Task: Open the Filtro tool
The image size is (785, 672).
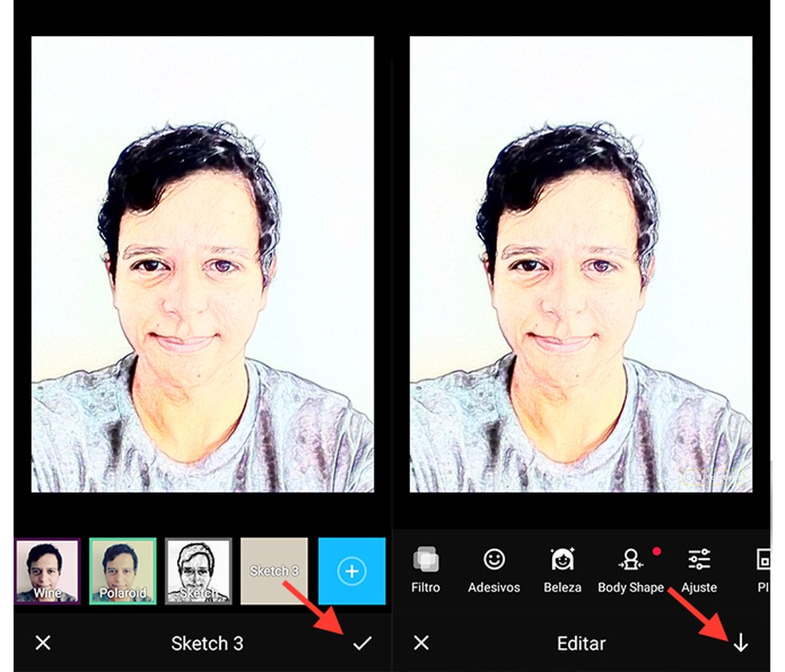Action: (425, 568)
